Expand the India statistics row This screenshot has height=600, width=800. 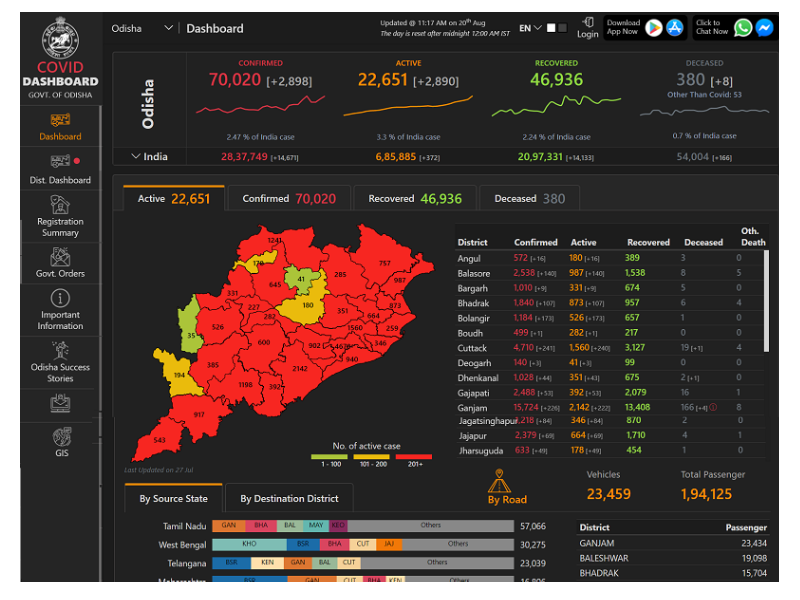pyautogui.click(x=136, y=156)
